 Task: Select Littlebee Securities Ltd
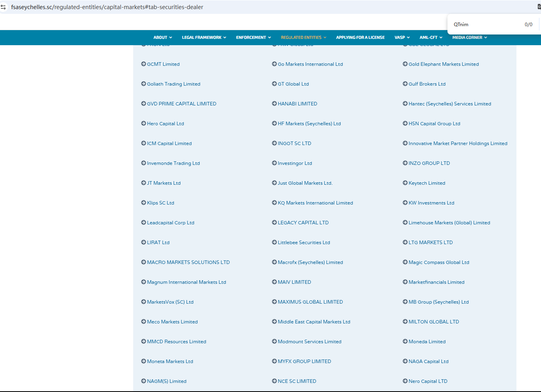pyautogui.click(x=304, y=243)
